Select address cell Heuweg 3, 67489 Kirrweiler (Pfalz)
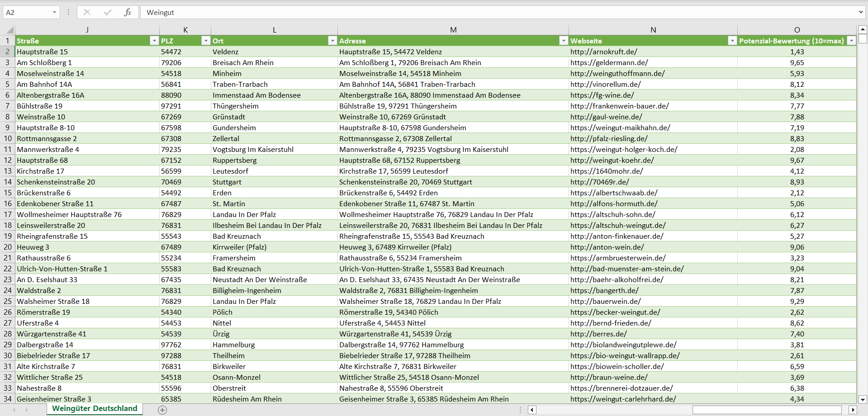 click(453, 247)
